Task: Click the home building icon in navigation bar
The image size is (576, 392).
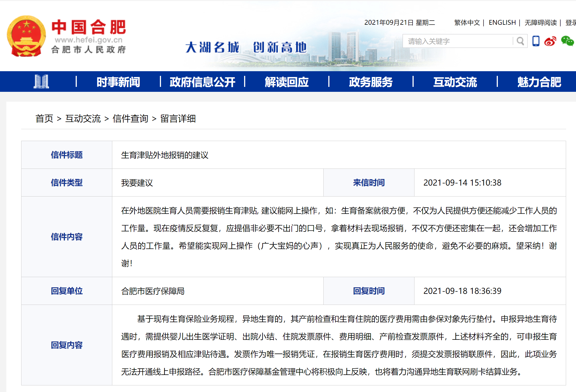Action: [x=41, y=81]
